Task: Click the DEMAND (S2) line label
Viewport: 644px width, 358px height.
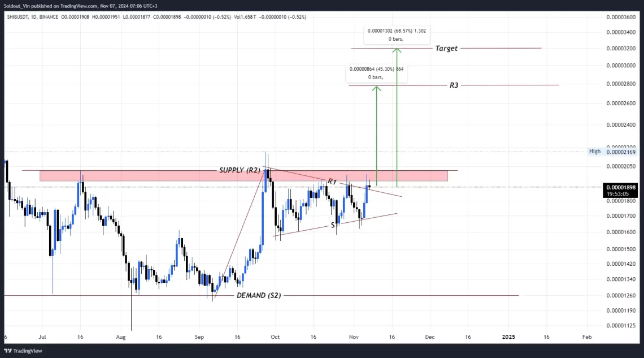Action: click(x=259, y=295)
